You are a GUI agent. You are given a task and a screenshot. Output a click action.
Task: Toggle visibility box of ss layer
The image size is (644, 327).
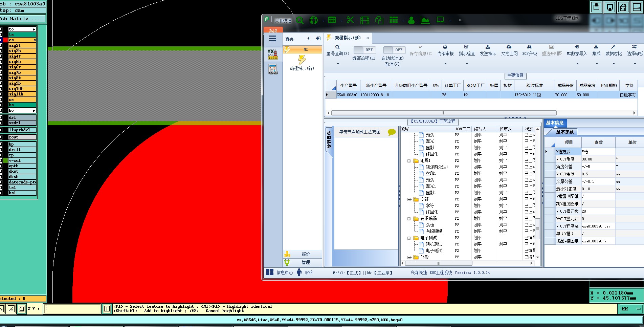coord(1,100)
